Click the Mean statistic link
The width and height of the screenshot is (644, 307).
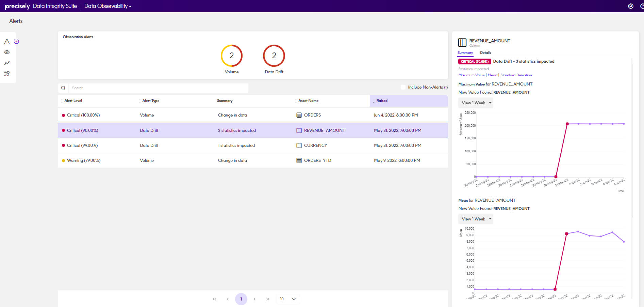pos(492,75)
